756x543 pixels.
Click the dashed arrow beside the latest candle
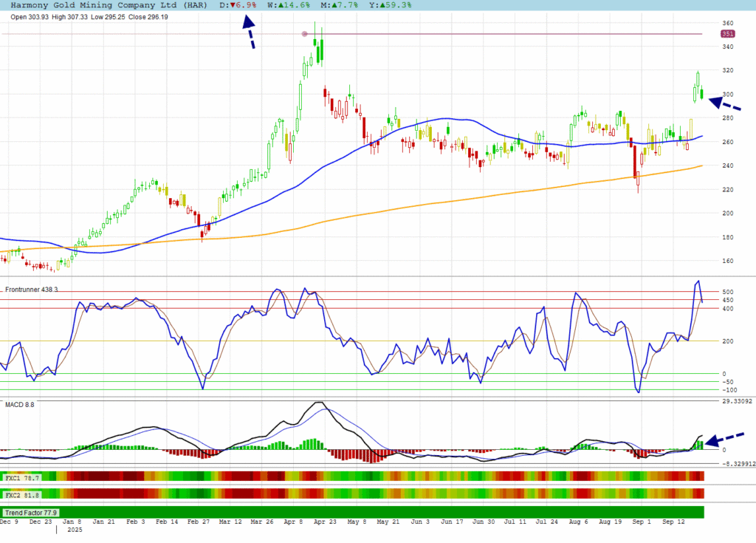724,105
